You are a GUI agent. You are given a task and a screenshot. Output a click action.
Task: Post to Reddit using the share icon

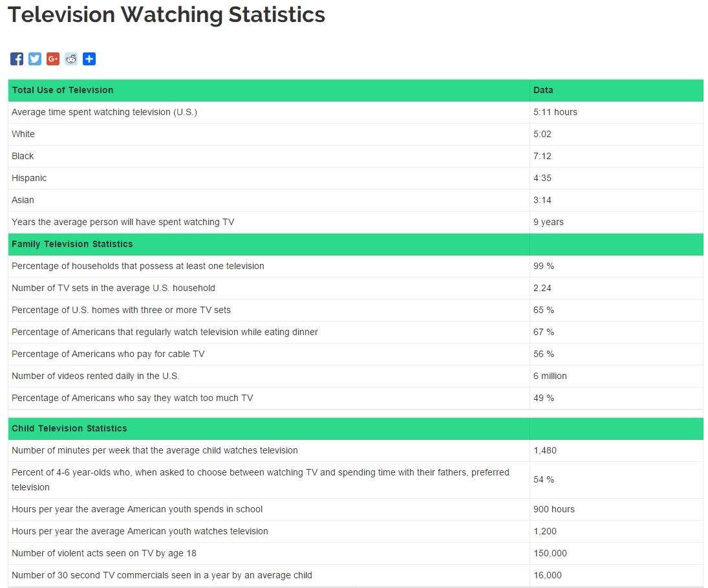[71, 59]
